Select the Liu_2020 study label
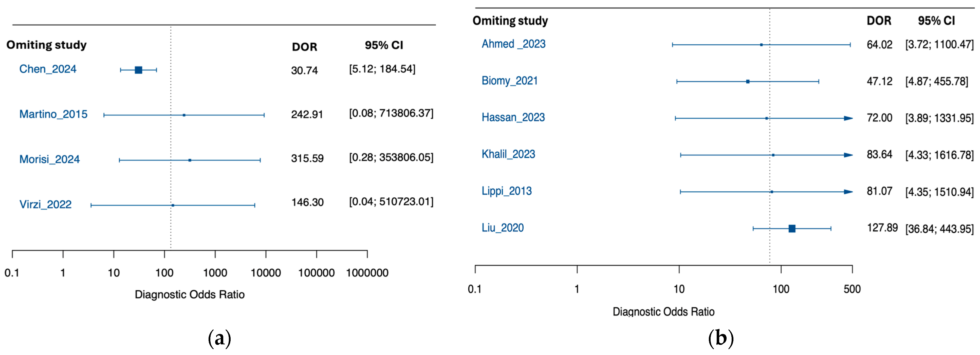The height and width of the screenshot is (355, 980). tap(503, 228)
